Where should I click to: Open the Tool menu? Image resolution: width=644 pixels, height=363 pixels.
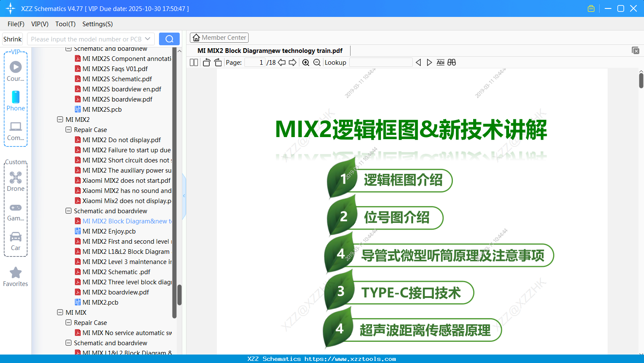[65, 24]
